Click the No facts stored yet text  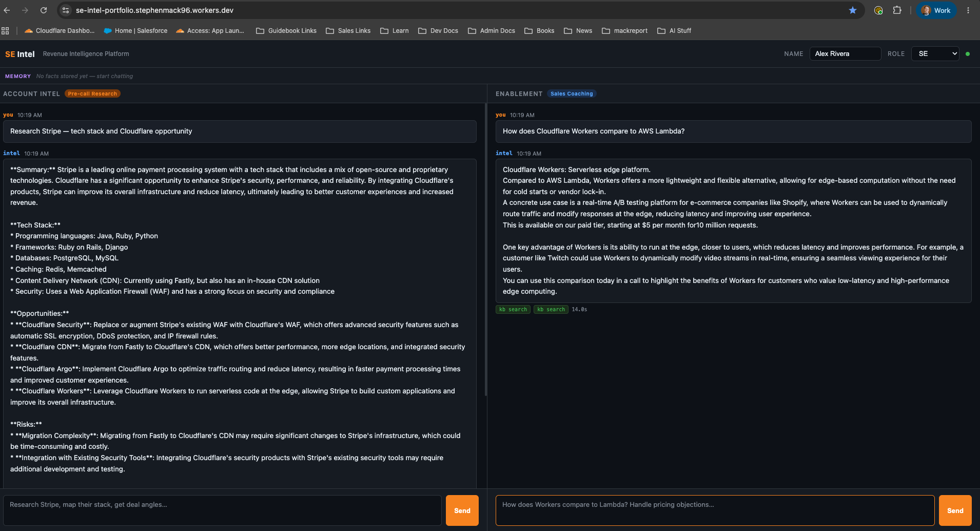[85, 76]
